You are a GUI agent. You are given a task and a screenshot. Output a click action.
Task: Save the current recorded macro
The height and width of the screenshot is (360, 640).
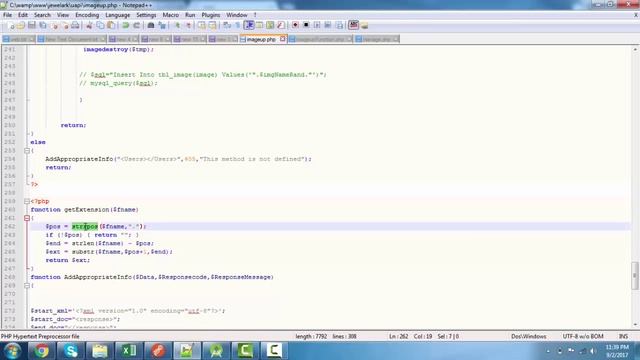tap(339, 25)
